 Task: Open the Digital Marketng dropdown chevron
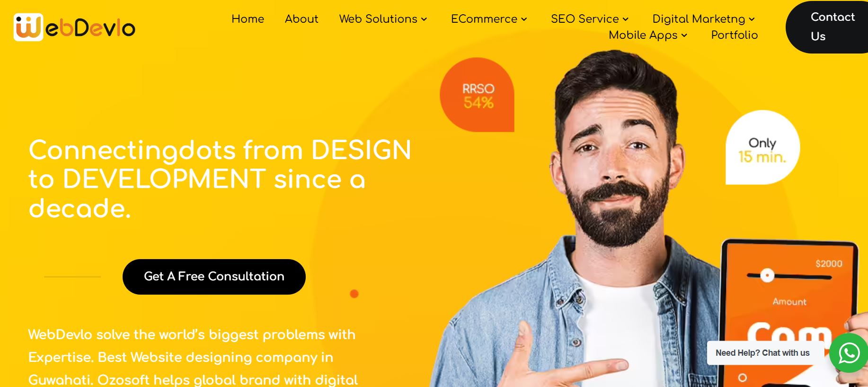[752, 19]
